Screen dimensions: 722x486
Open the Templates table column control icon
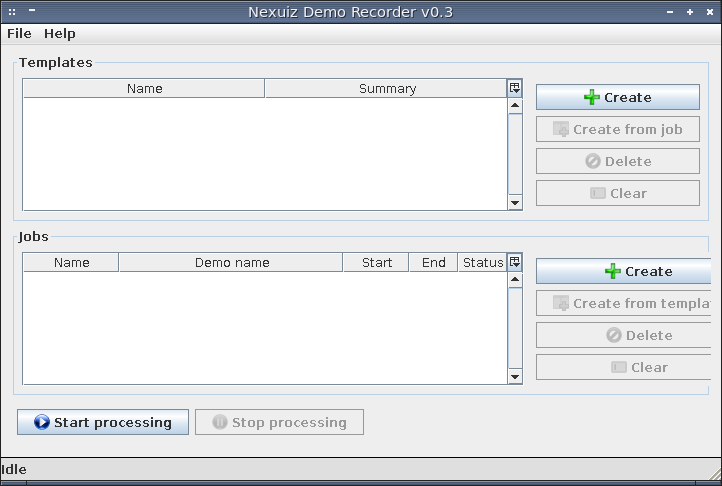tap(515, 88)
